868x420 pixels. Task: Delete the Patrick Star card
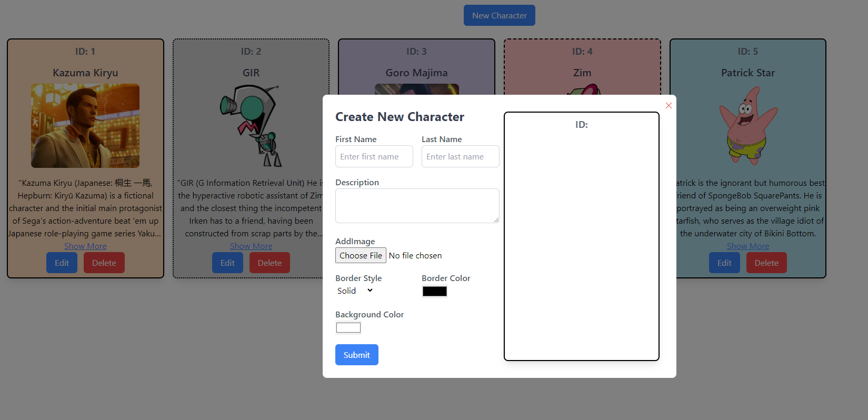pyautogui.click(x=766, y=263)
